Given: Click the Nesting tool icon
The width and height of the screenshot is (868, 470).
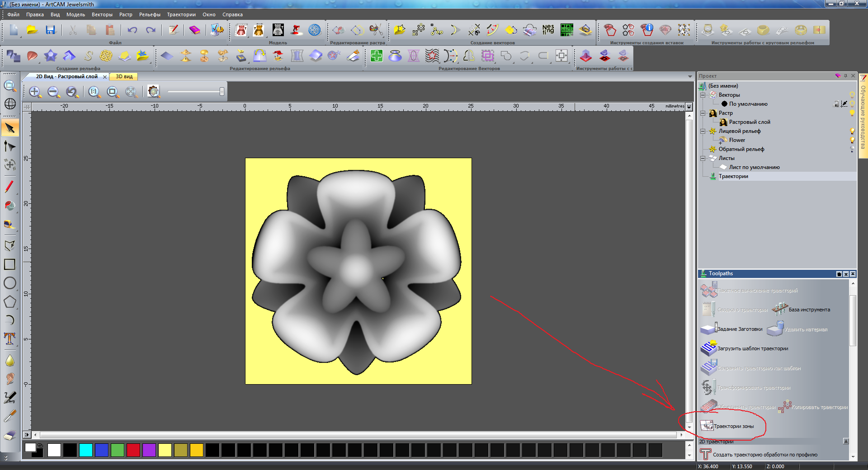Looking at the screenshot, I should (x=548, y=30).
